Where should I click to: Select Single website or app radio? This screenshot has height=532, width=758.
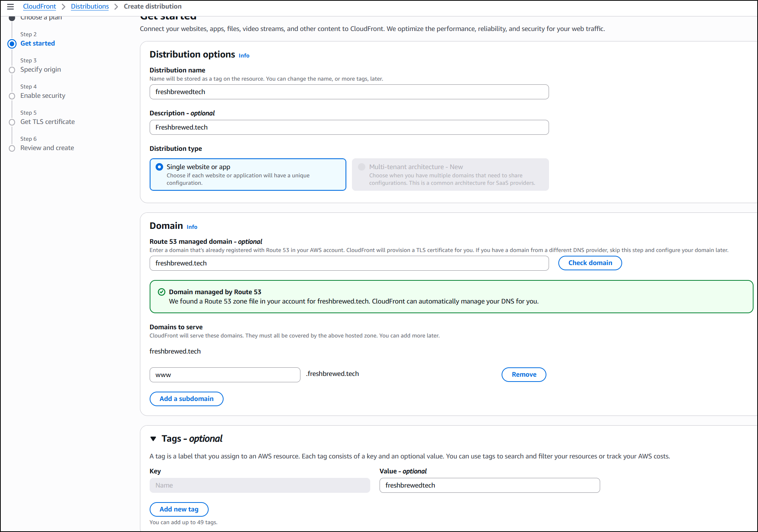pos(159,167)
